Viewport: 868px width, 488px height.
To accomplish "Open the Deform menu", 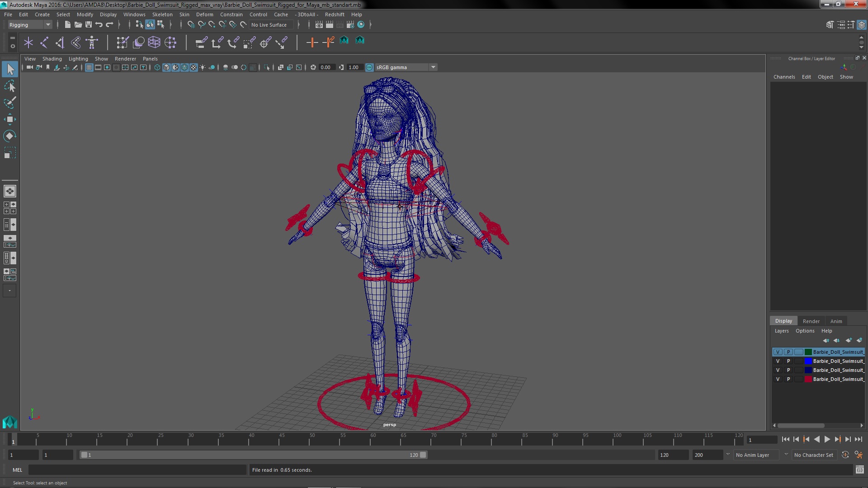I will [204, 14].
